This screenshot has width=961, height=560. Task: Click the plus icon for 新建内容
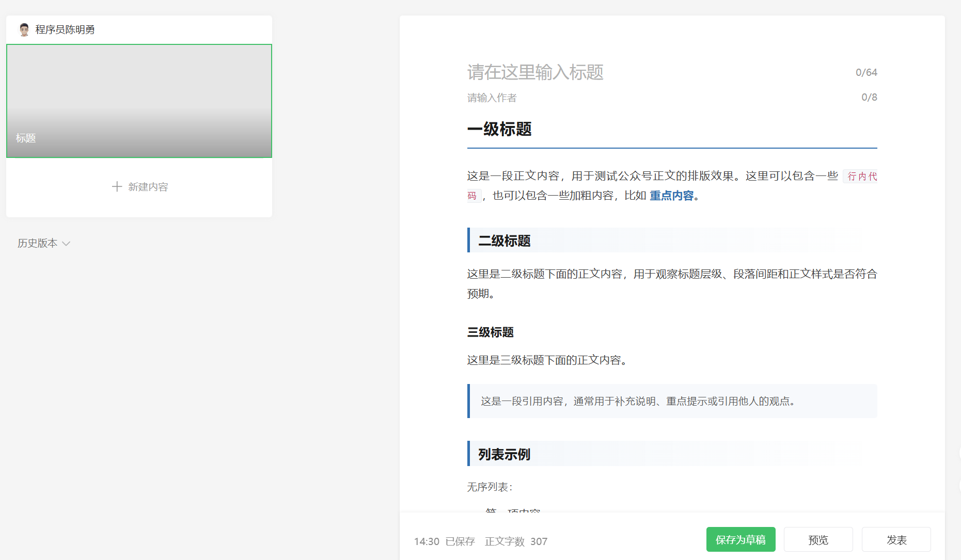(117, 186)
